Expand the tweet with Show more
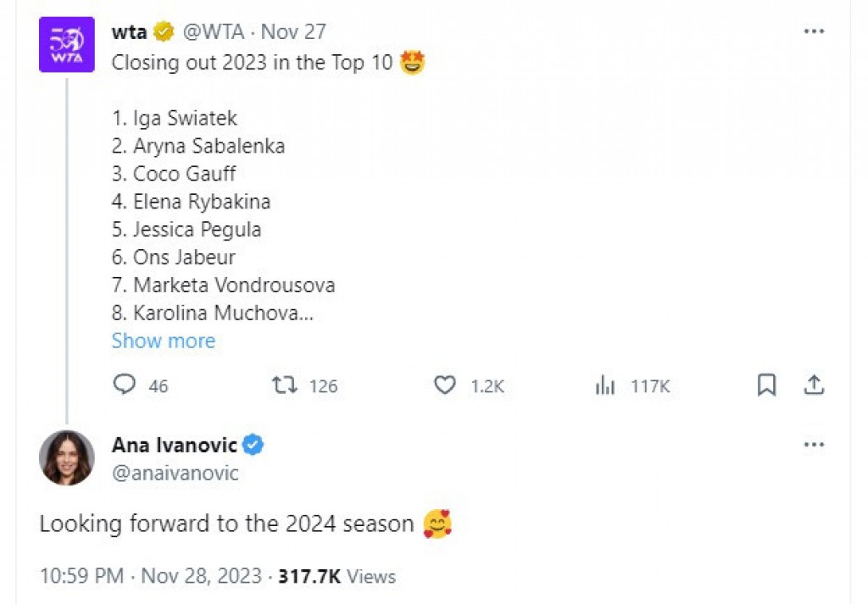The image size is (868, 604). tap(164, 341)
